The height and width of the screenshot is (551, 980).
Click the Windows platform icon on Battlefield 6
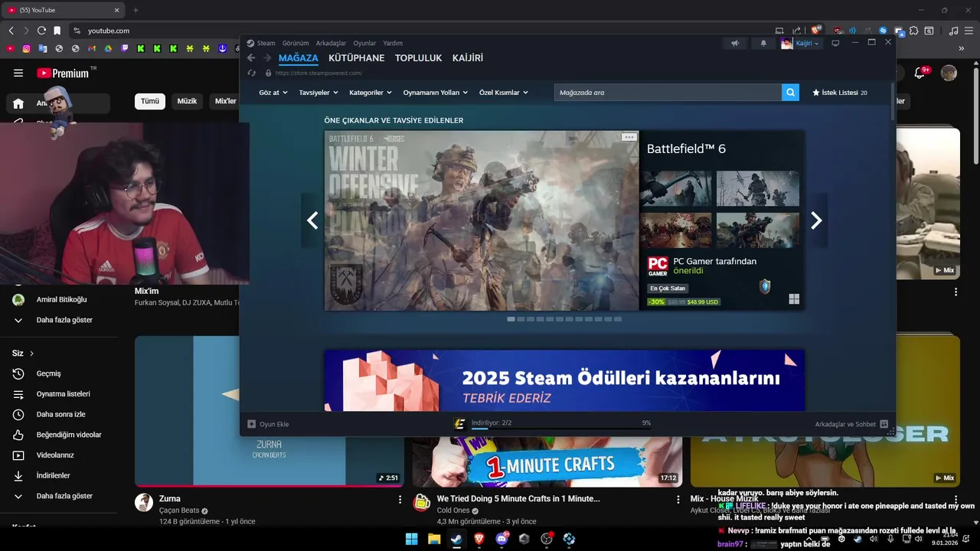pos(794,299)
